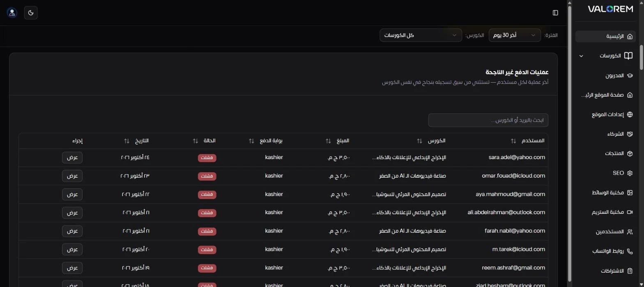Click the search field بالبريد أو الكورس
The image size is (644, 287).
(x=488, y=120)
